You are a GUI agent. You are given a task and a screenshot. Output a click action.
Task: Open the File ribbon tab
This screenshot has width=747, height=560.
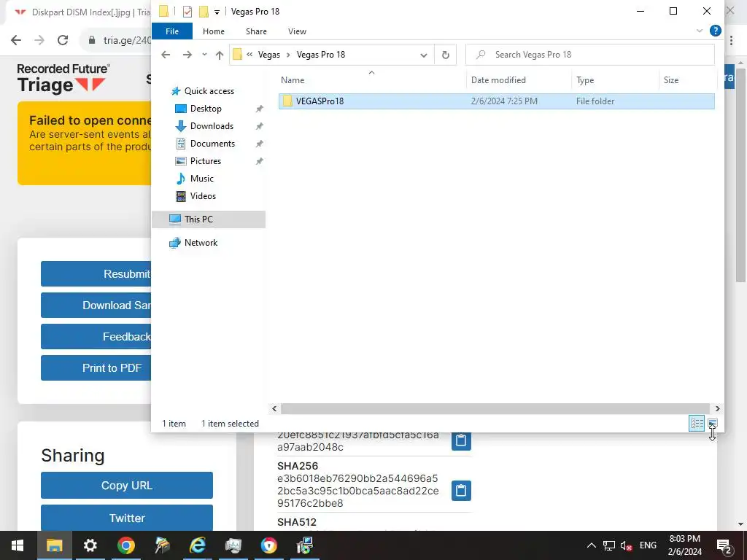click(172, 31)
